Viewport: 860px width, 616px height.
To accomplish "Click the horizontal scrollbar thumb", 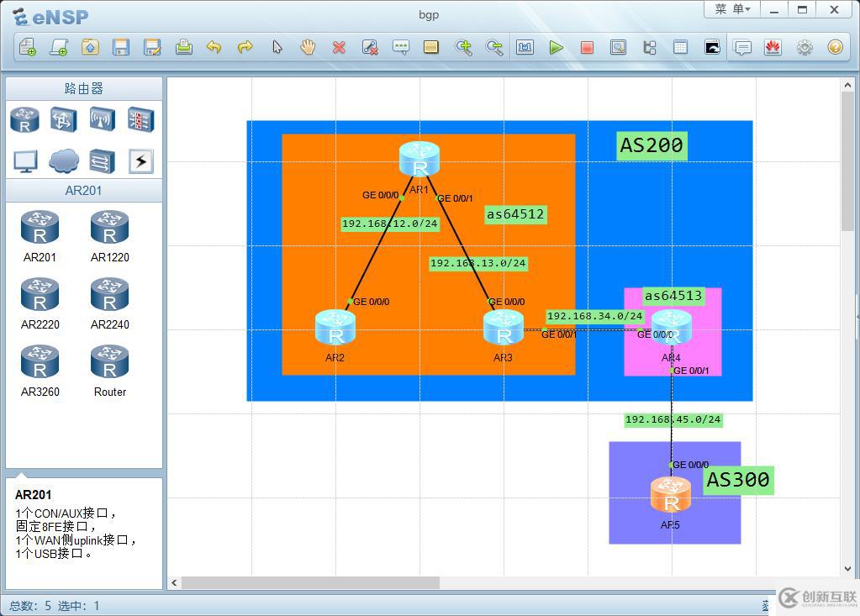I will point(310,582).
